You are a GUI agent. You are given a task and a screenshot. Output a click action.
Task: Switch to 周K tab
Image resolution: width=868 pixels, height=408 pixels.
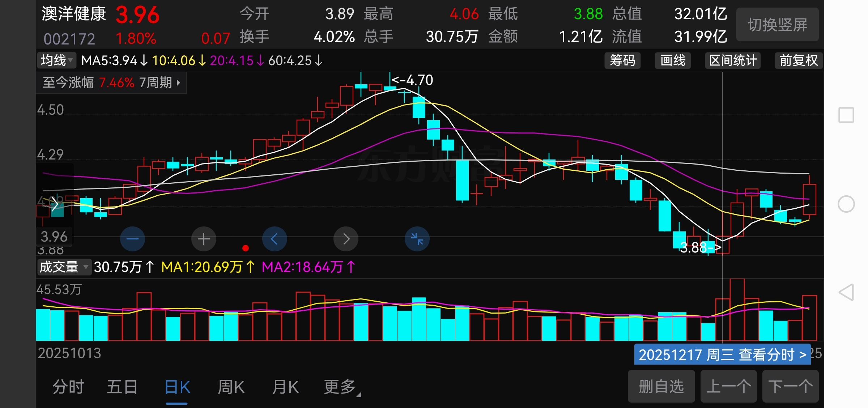coord(231,387)
